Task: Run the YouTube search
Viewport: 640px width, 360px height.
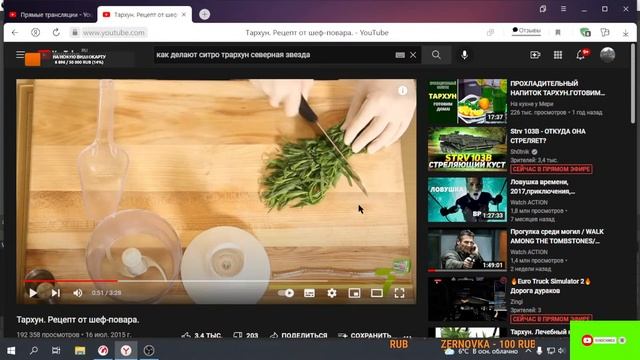Action: pos(436,55)
